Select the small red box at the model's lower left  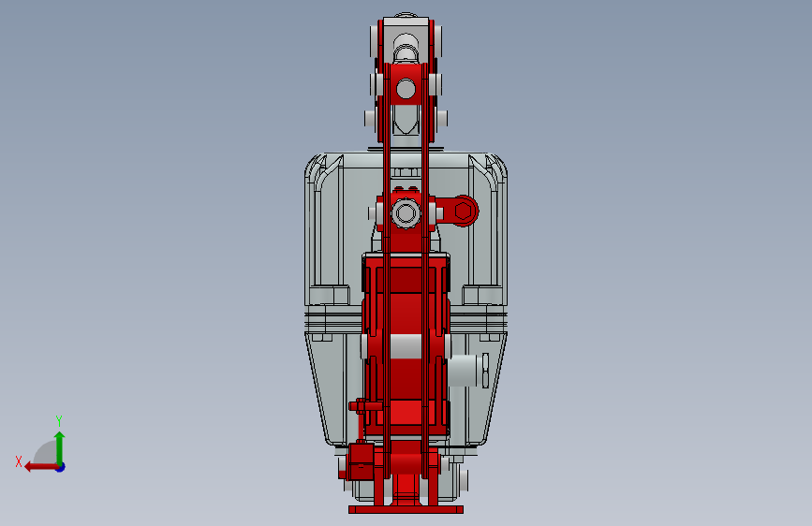coord(361,460)
